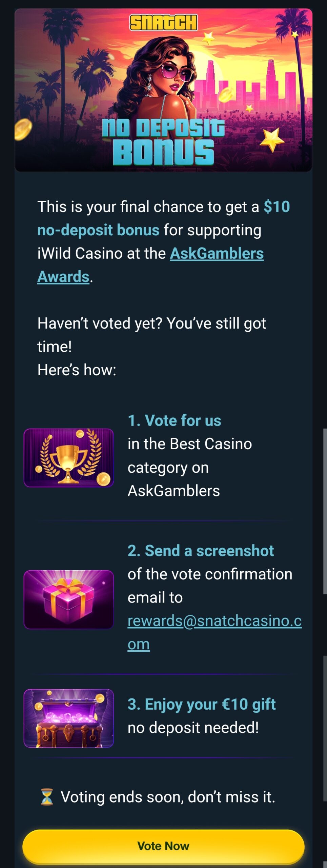The image size is (327, 868).
Task: Click the "No Deposit Bonus" banner title
Action: (163, 142)
